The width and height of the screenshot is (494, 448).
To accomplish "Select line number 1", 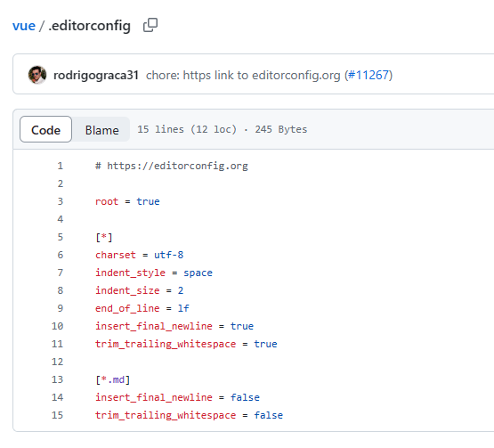I will click(60, 166).
